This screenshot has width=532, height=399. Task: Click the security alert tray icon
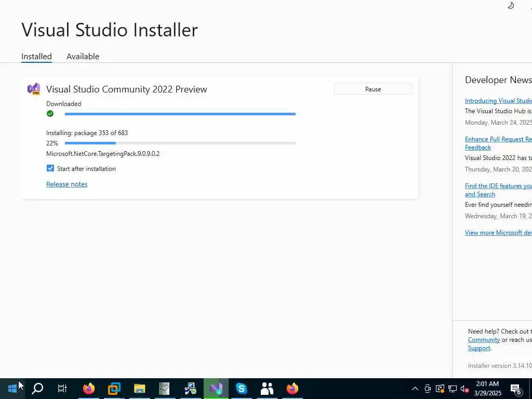click(x=440, y=389)
